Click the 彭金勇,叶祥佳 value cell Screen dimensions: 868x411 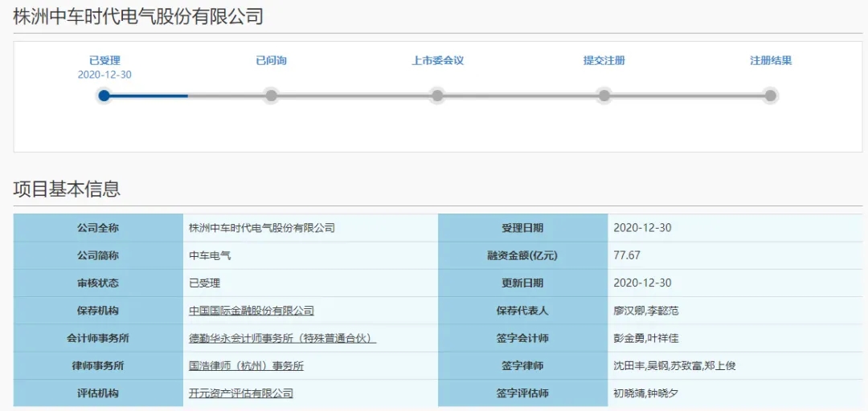(735, 338)
